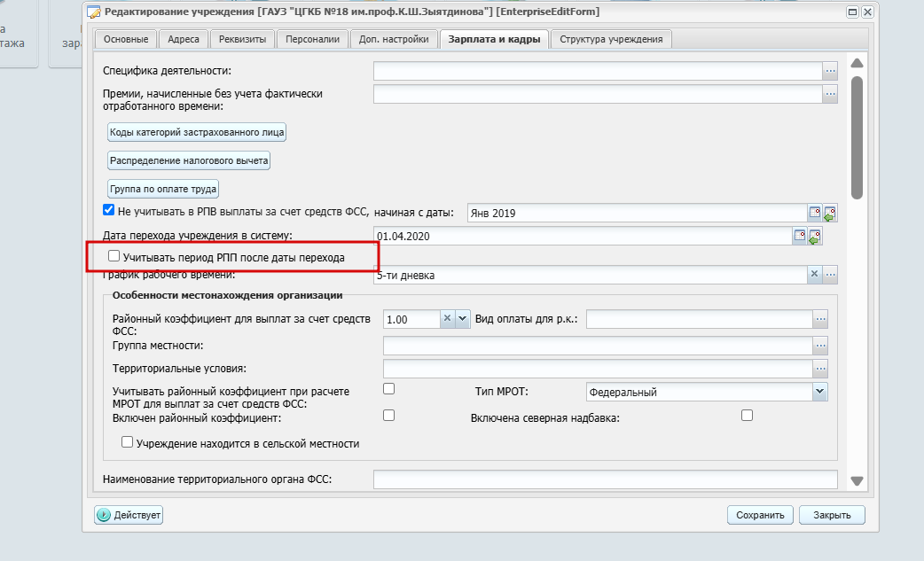Check Включен районный коэффициент
The width and height of the screenshot is (924, 561).
pos(389,416)
